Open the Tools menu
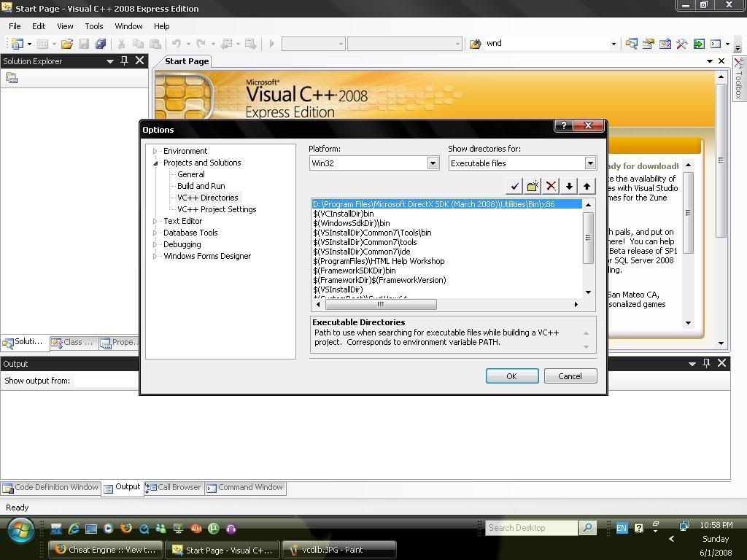Screen dimensions: 747x560 click(x=94, y=26)
